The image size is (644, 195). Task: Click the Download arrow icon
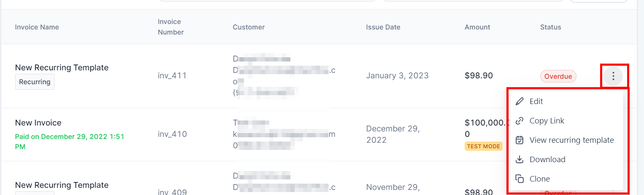(520, 159)
